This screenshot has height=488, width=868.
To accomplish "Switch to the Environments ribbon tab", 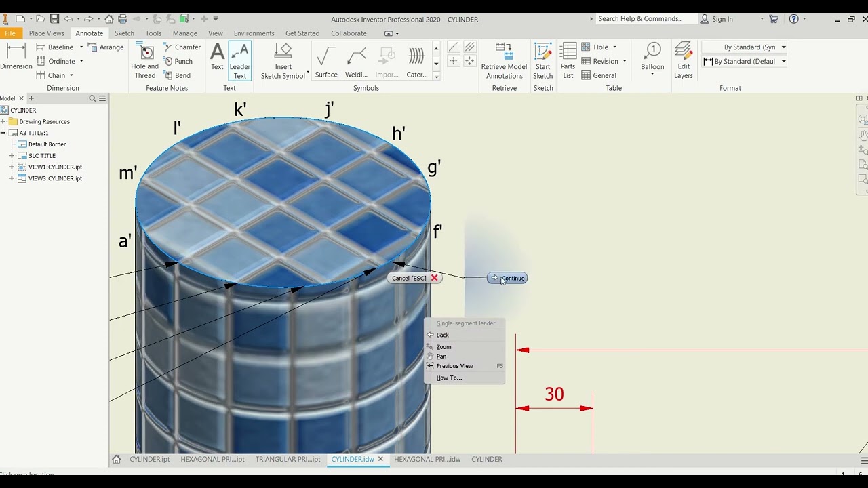I will [x=254, y=33].
